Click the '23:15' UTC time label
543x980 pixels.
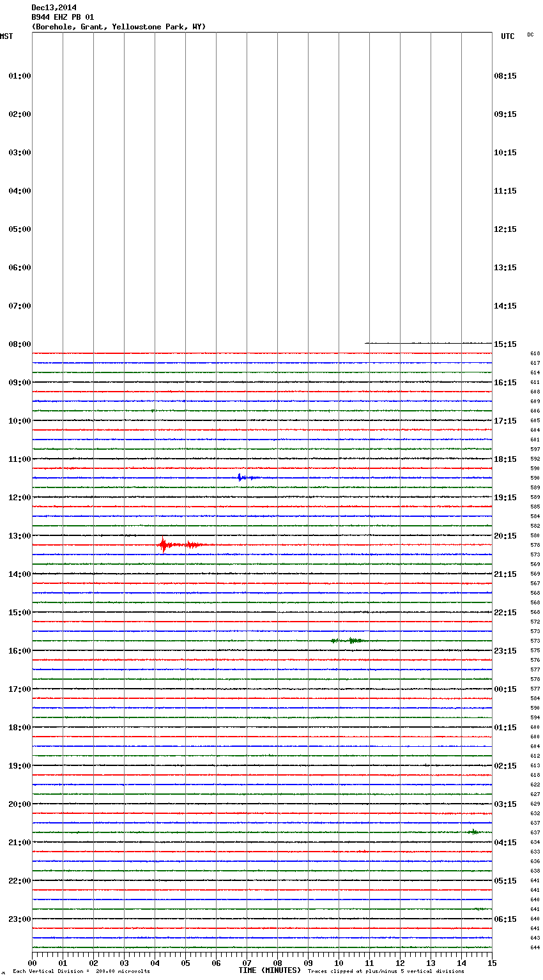tap(505, 651)
